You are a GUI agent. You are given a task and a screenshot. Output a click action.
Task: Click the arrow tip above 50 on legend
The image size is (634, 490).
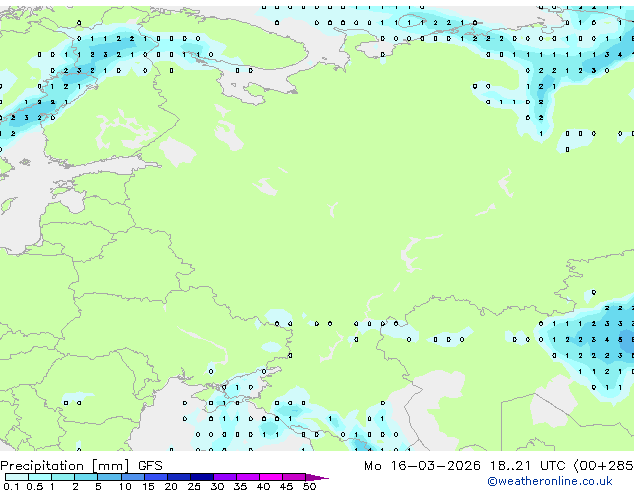(x=318, y=478)
